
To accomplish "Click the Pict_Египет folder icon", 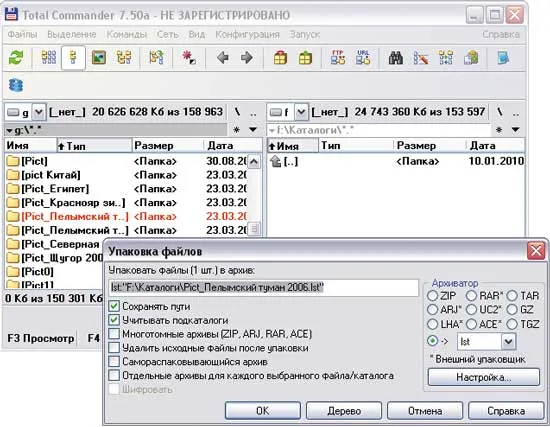I will point(13,189).
